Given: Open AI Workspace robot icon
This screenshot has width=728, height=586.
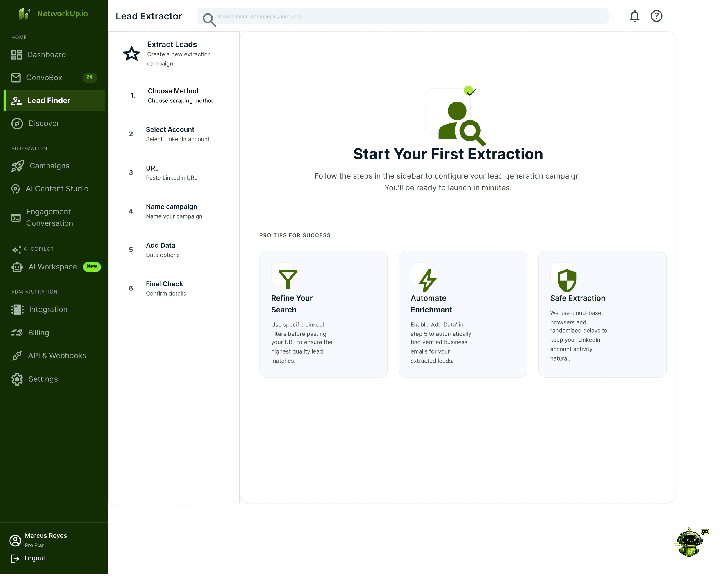Looking at the screenshot, I should click(x=17, y=267).
